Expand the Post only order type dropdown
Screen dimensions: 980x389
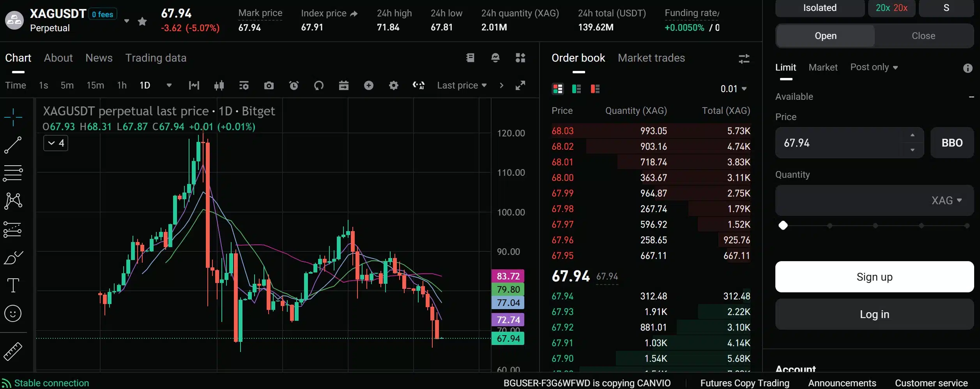874,67
